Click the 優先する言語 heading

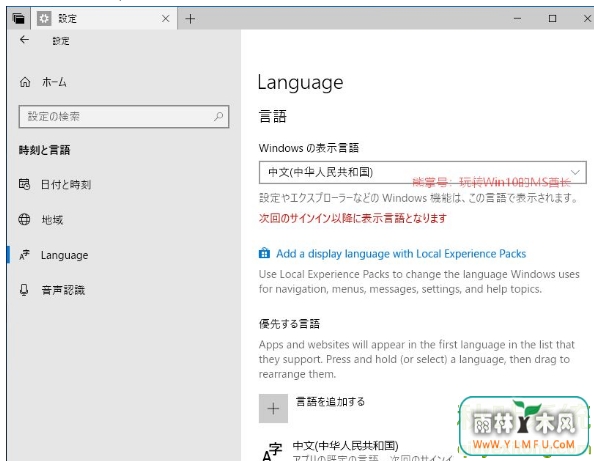[x=289, y=324]
